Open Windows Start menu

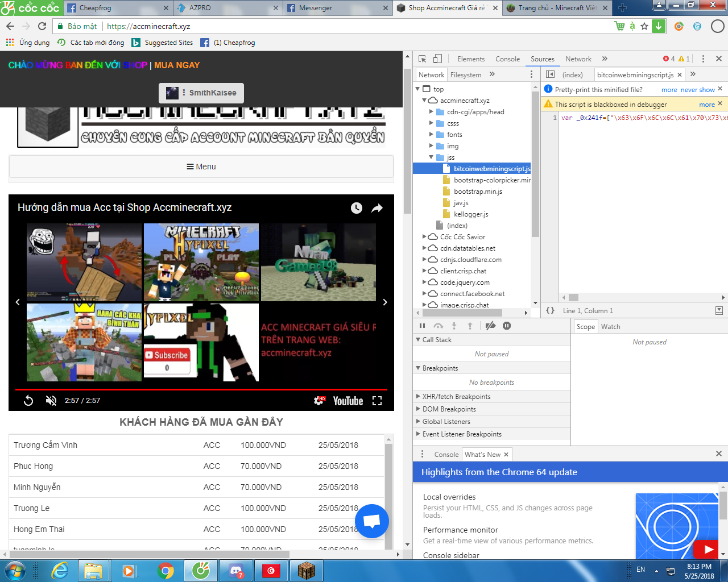[x=14, y=571]
